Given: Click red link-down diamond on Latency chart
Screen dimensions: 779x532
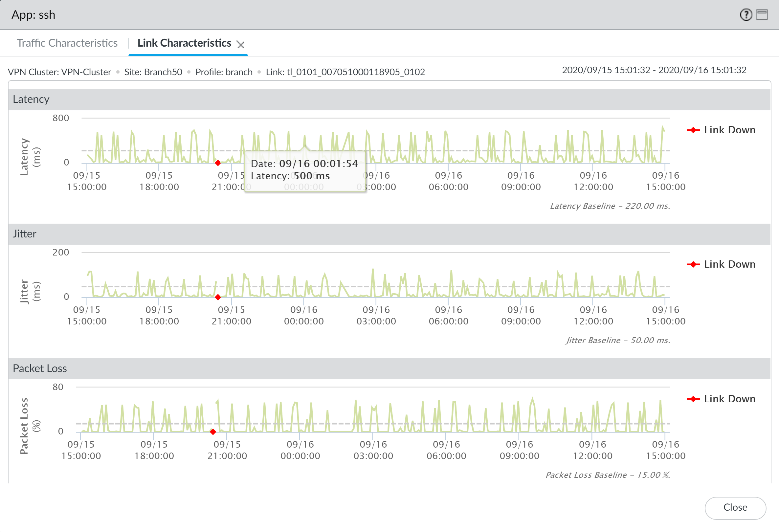Looking at the screenshot, I should [218, 163].
